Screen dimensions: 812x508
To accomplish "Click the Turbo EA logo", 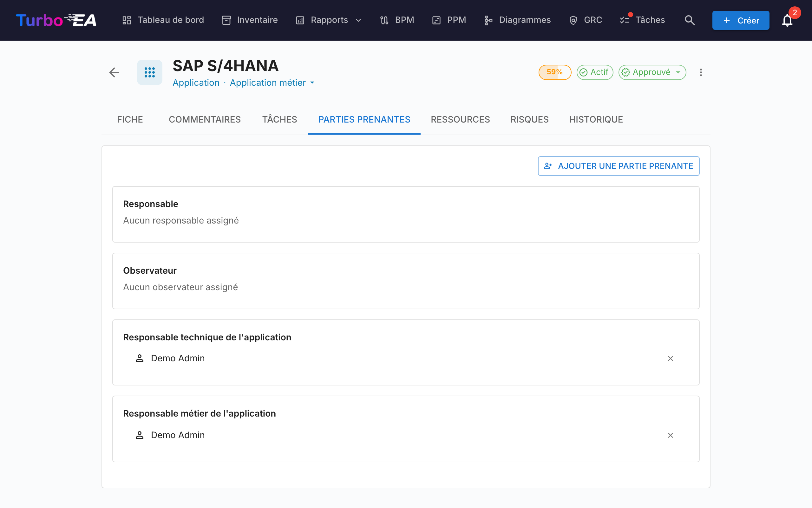I will (56, 20).
